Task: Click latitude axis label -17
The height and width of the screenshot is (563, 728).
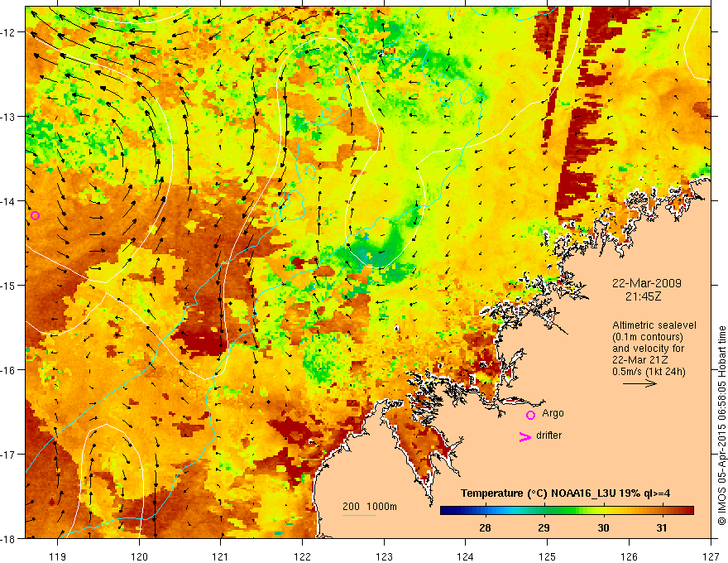Action: coord(9,455)
